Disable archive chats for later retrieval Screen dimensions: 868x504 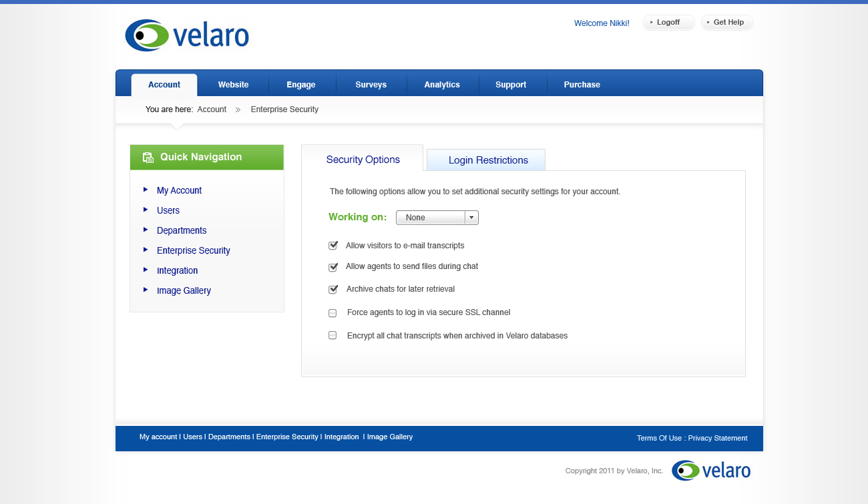pyautogui.click(x=333, y=289)
